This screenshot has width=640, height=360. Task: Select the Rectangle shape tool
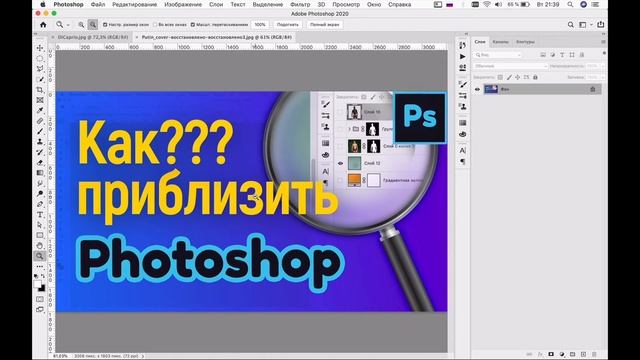[x=40, y=235]
